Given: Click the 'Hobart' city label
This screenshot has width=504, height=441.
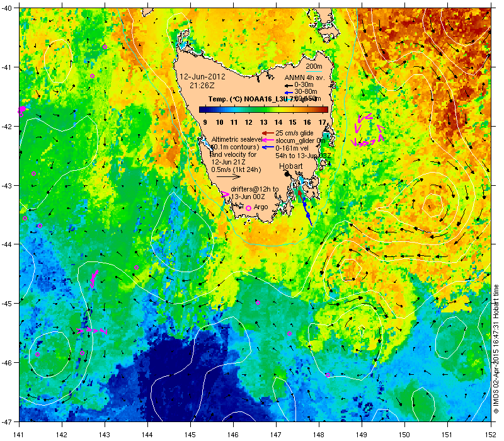Looking at the screenshot, I should pyautogui.click(x=290, y=166).
